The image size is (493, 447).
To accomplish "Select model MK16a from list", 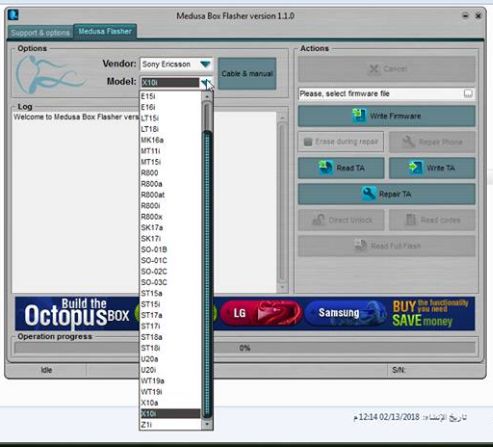I will point(170,140).
